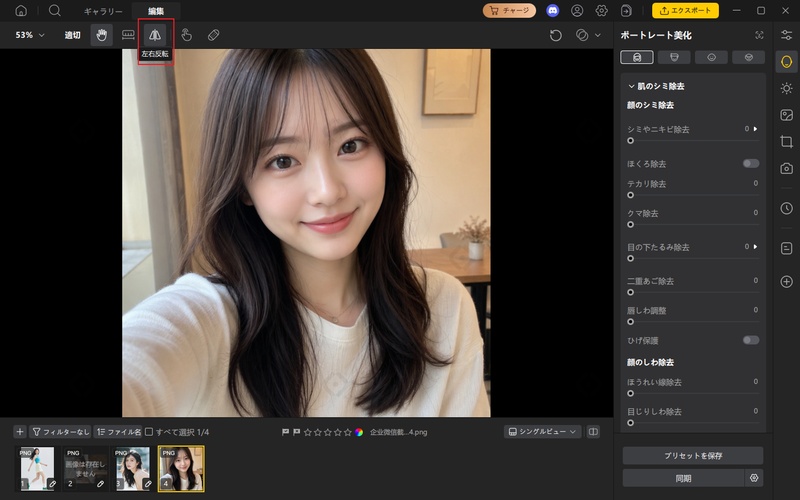The image size is (800, 500).
Task: Open the 53% zoom dropdown
Action: (30, 35)
